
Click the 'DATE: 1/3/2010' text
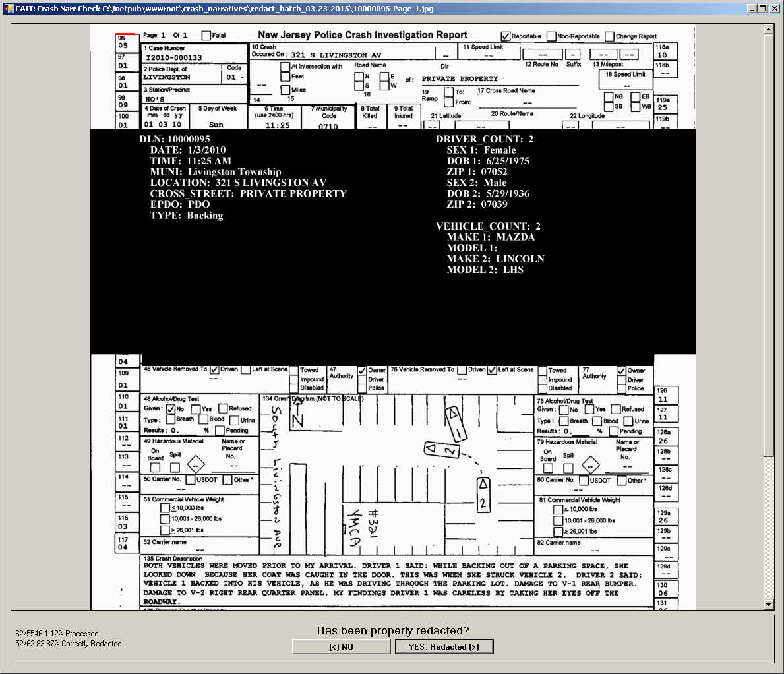pos(187,150)
